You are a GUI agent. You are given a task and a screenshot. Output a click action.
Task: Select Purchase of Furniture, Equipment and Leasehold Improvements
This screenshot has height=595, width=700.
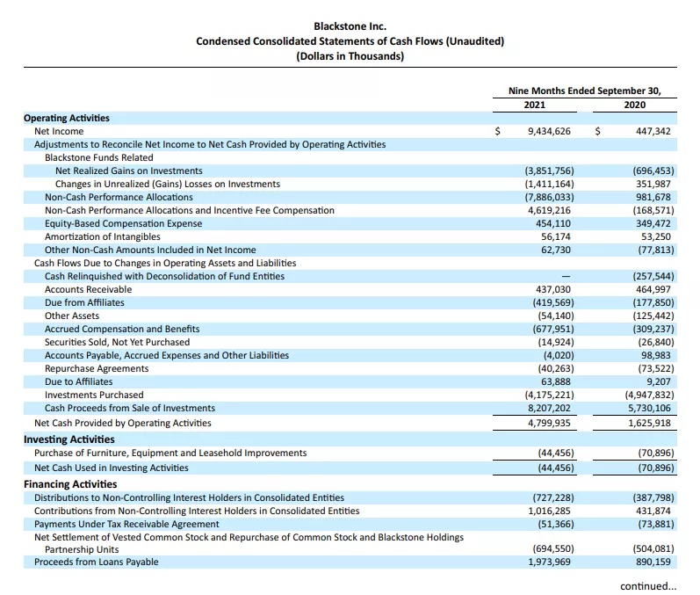click(170, 453)
